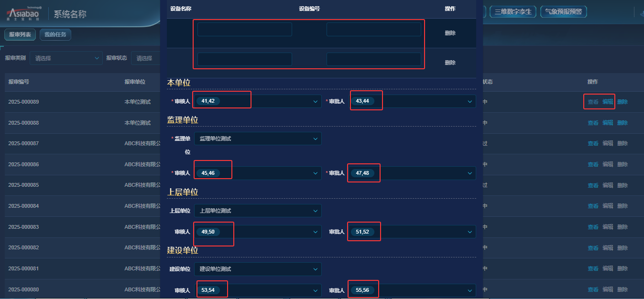The width and height of the screenshot is (644, 299).
Task: Open the 上层单位 selection dropdown
Action: click(x=258, y=211)
